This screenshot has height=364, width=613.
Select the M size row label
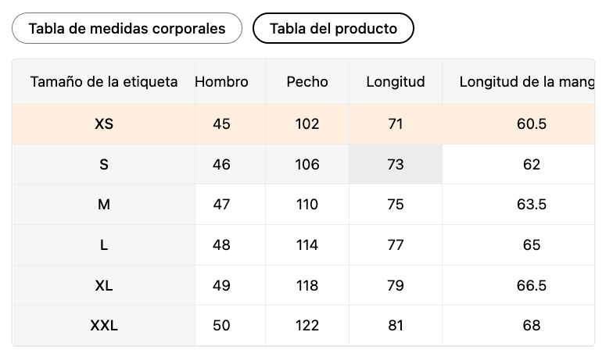(104, 205)
